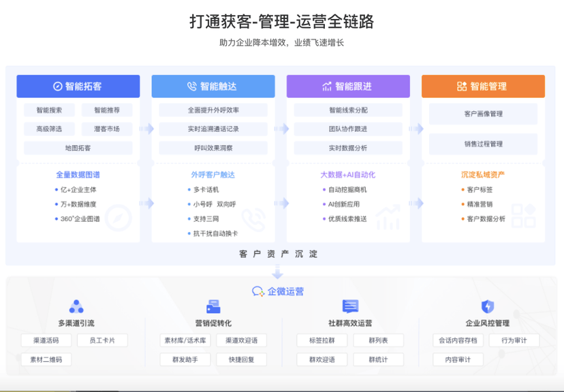Click the 渠道活码 tag

click(46, 340)
